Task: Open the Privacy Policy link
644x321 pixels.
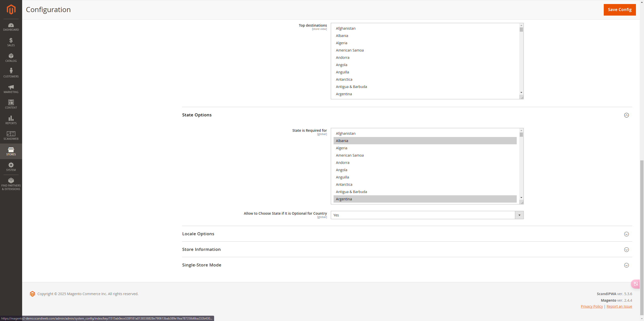Action: [592, 306]
